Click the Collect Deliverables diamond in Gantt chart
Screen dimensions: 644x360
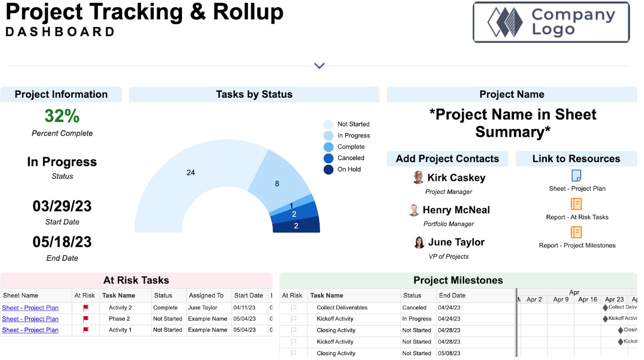point(605,308)
